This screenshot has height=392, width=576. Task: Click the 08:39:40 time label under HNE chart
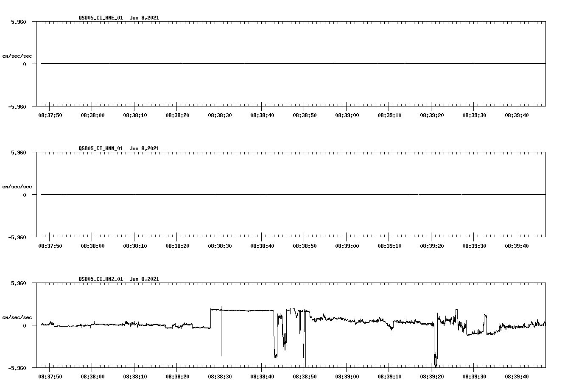pyautogui.click(x=517, y=115)
